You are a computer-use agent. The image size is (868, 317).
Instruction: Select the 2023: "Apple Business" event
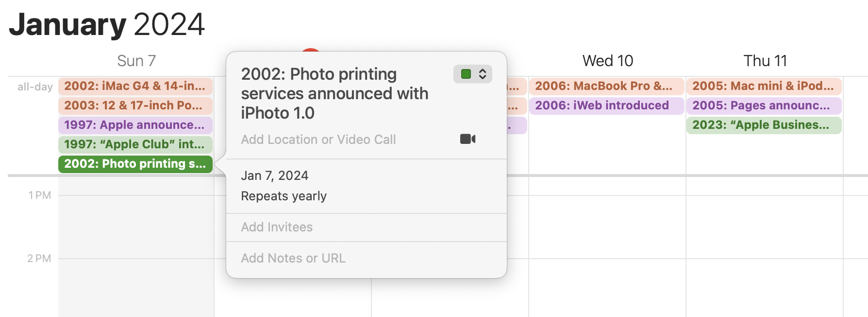[764, 125]
